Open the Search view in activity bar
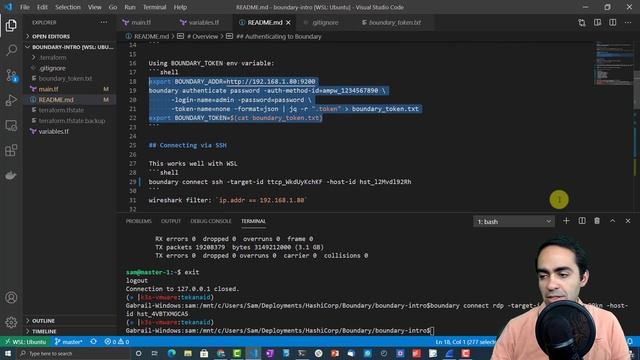Screen dimensions: 640x360 [11, 50]
